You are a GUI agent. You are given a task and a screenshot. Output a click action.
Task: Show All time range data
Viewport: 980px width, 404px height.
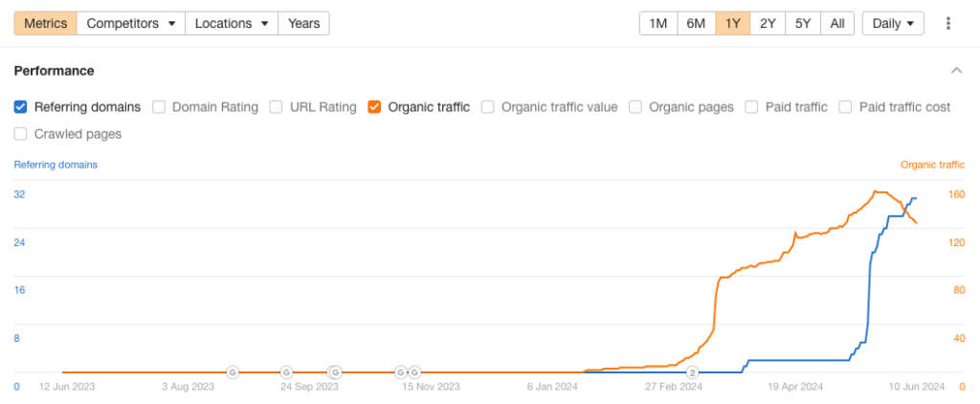[x=837, y=23]
